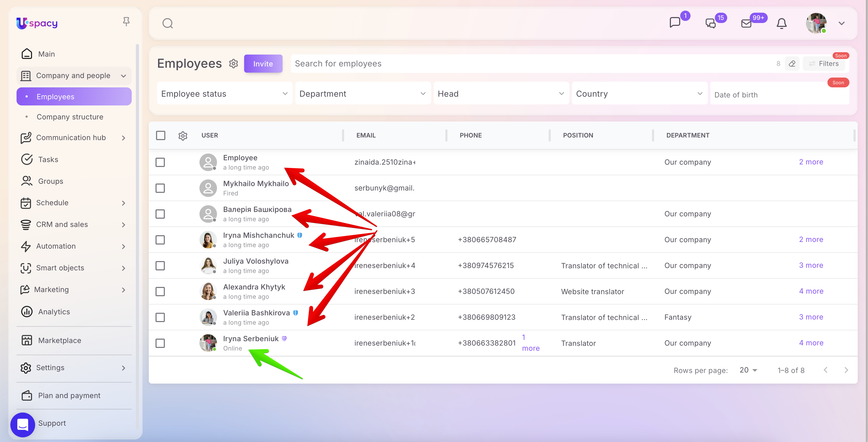Click the pin sidebar icon
The width and height of the screenshot is (868, 442).
[x=126, y=22]
